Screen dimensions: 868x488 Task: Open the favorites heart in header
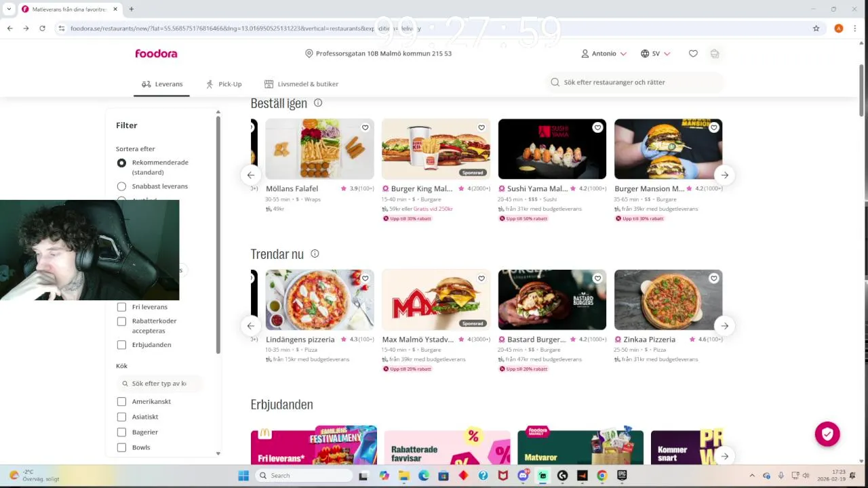coord(693,54)
